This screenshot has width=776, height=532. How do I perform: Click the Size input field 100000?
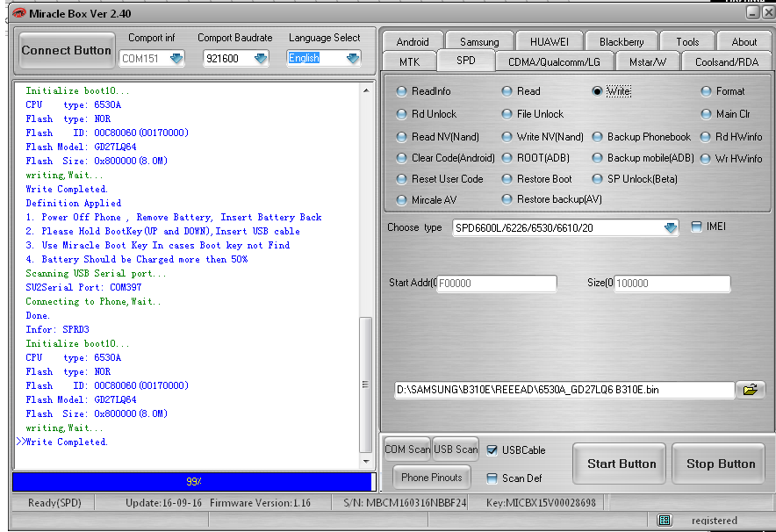[672, 283]
